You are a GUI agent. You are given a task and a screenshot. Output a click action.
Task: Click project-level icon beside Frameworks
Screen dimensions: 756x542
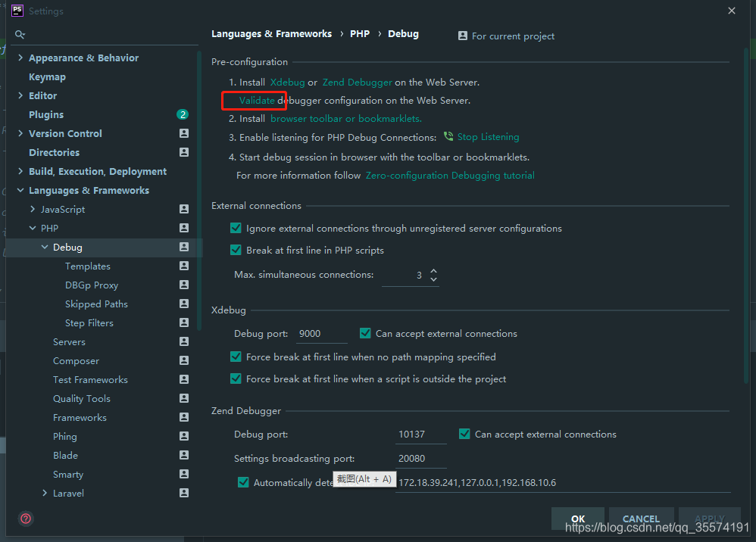coord(184,417)
